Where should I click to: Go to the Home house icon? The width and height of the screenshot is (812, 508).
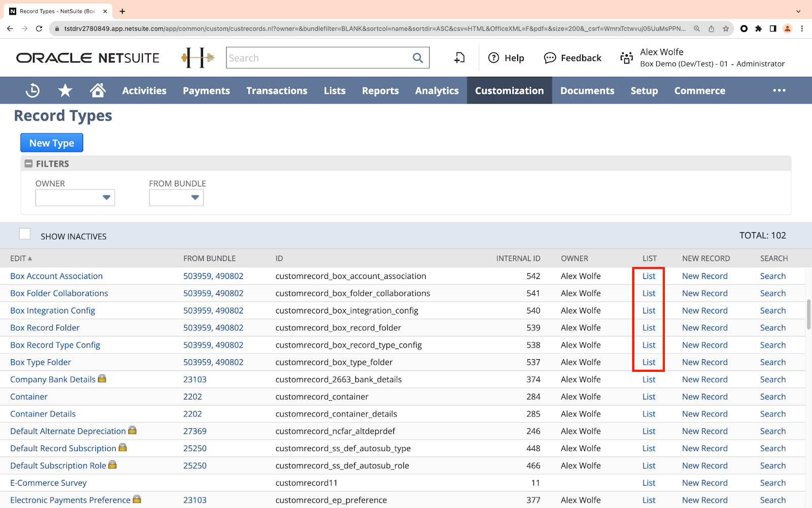pos(97,90)
